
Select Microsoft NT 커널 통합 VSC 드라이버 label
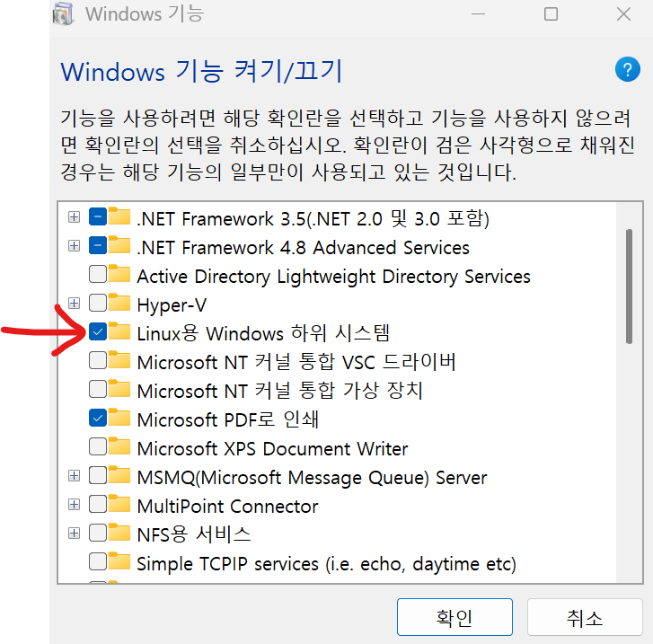click(x=296, y=362)
